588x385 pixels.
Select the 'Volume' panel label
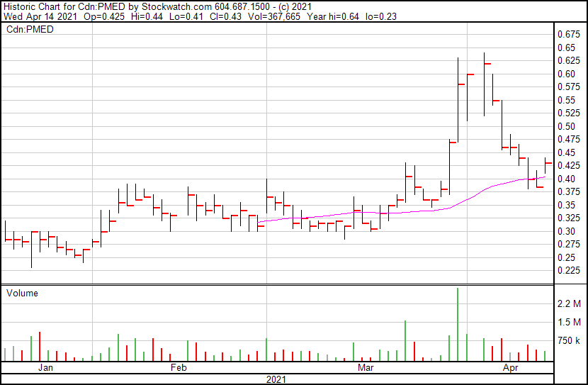pos(22,293)
